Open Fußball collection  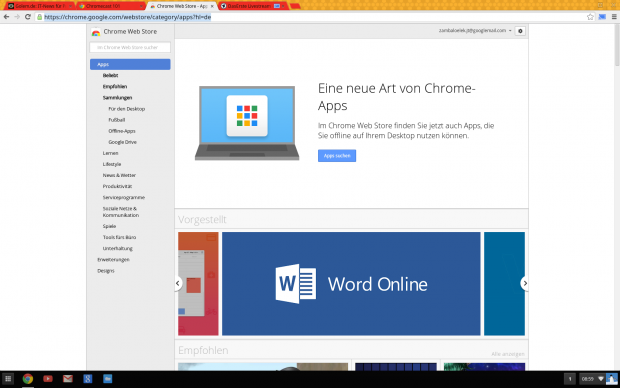(x=117, y=120)
